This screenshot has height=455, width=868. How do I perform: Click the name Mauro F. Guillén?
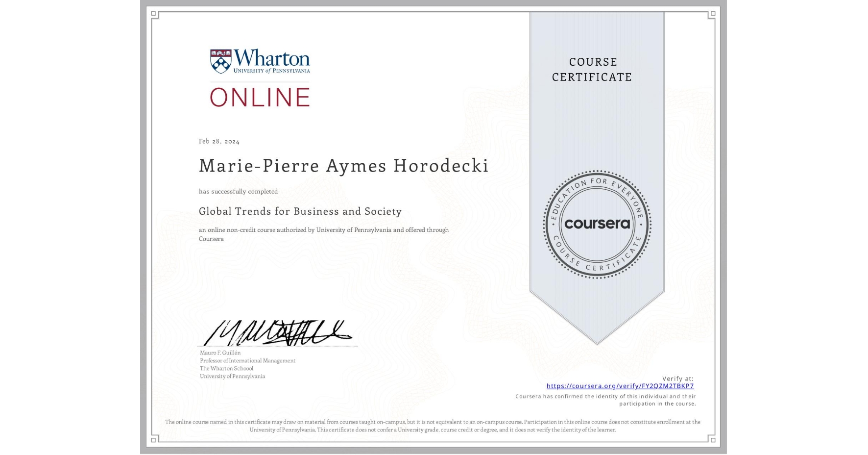pos(220,353)
